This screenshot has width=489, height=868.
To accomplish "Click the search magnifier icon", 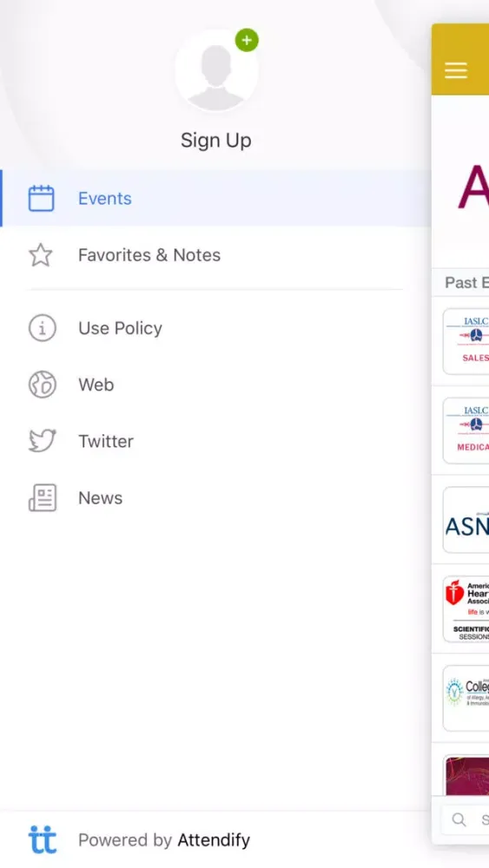I will click(459, 819).
